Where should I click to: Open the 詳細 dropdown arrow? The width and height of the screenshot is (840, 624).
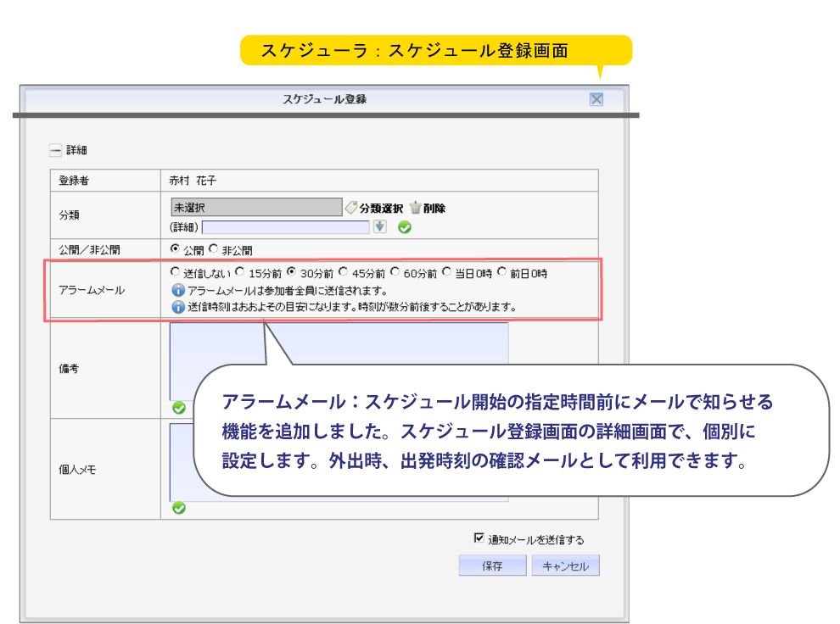380,226
